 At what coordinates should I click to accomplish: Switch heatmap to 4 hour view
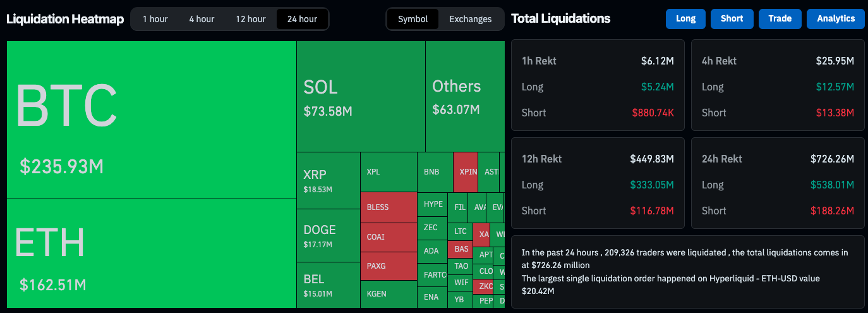(x=202, y=19)
